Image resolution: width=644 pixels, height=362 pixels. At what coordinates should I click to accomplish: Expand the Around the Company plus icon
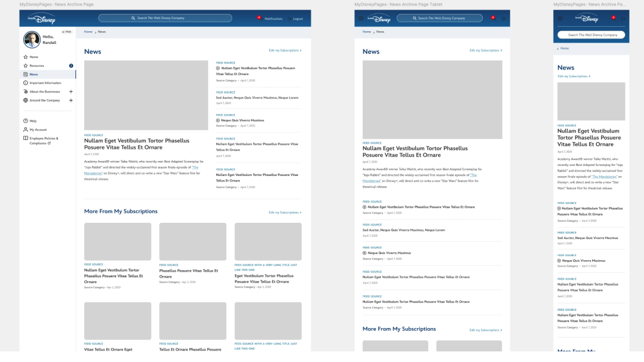coord(71,100)
